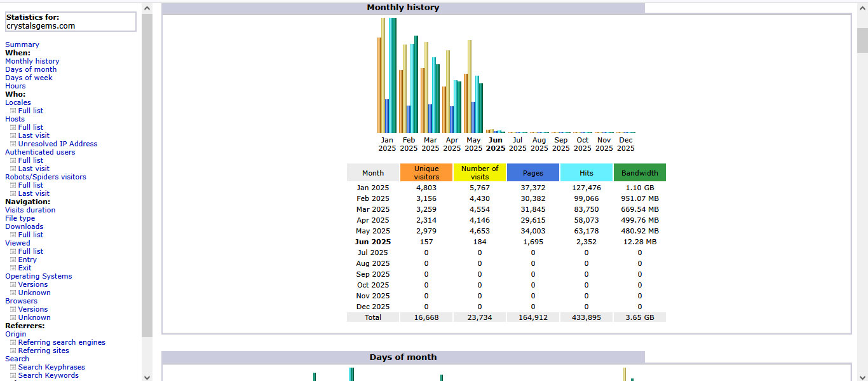Image resolution: width=868 pixels, height=381 pixels.
Task: Click the icon beside Hosts Last visit
Action: [13, 135]
